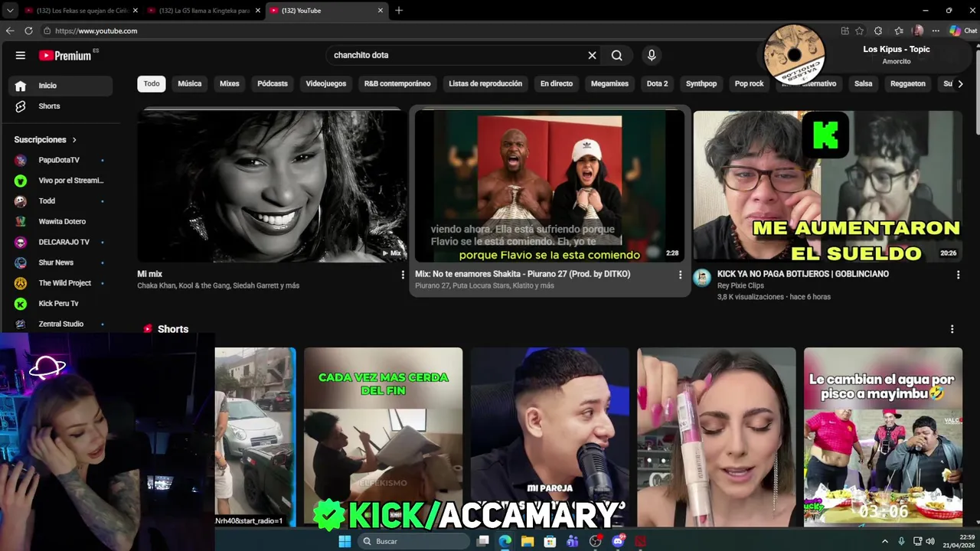
Task: Show hidden system tray icons
Action: point(885,541)
